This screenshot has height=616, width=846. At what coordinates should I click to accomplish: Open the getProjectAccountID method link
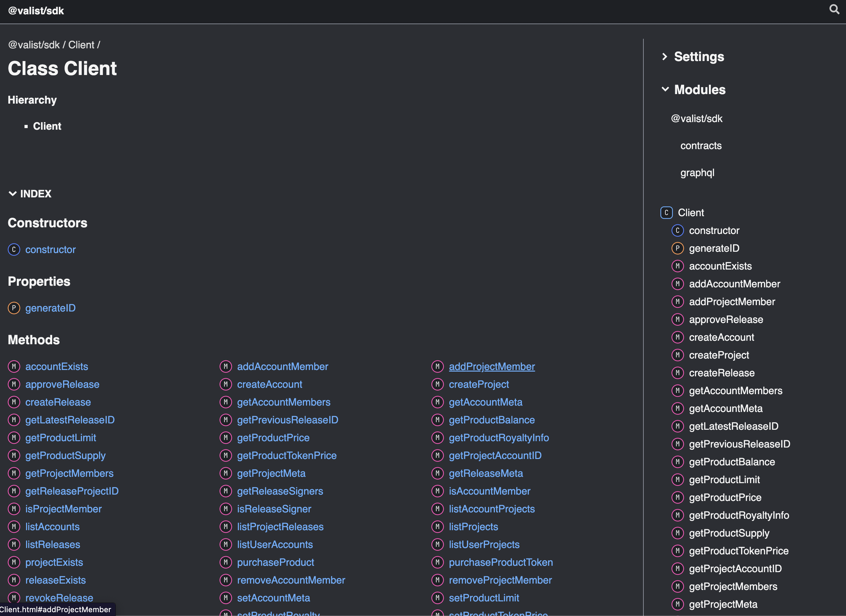click(x=495, y=456)
